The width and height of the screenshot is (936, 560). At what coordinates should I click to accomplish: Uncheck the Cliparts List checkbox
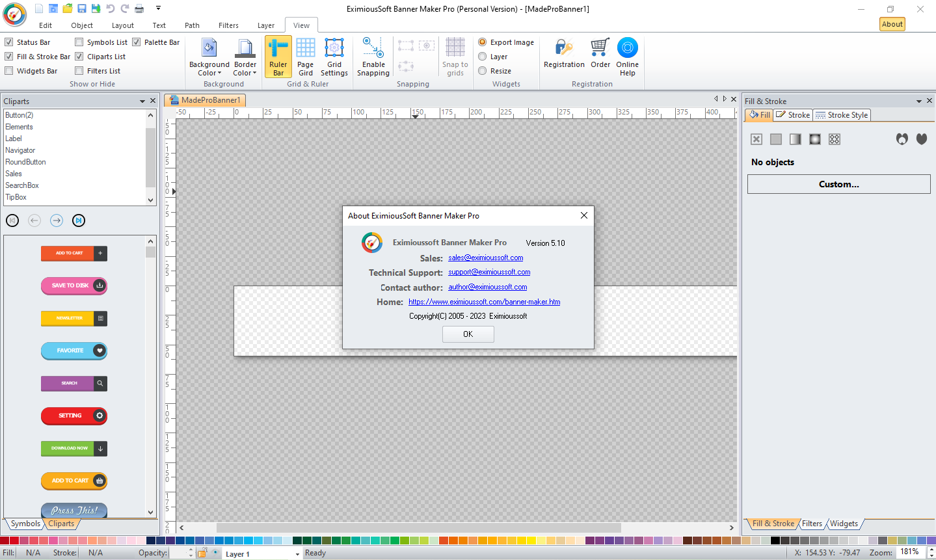(x=79, y=57)
